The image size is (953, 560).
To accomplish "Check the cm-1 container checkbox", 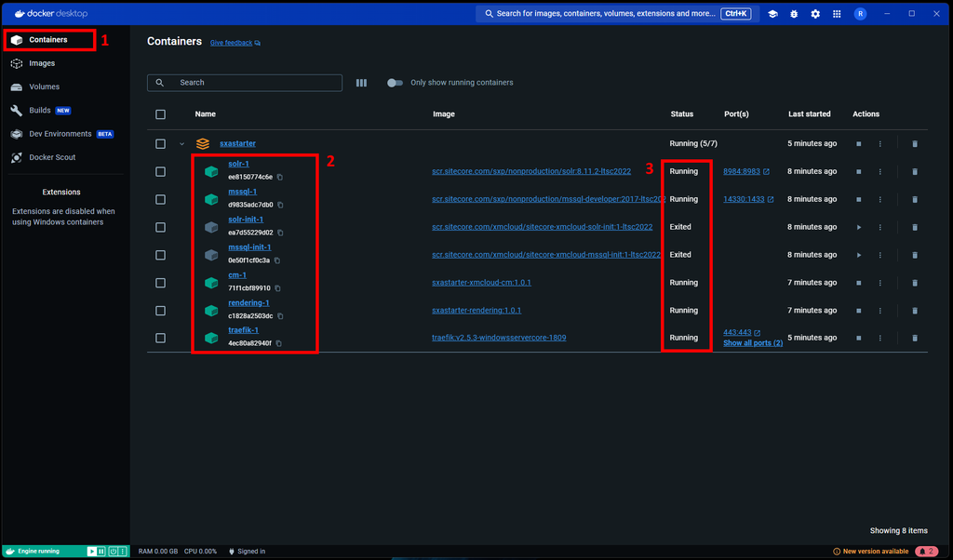I will [161, 283].
